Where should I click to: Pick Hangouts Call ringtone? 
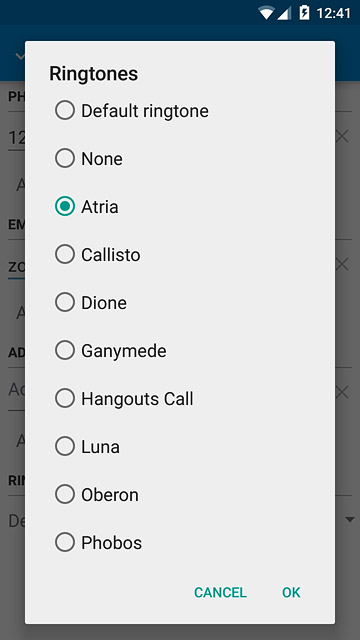(x=180, y=398)
